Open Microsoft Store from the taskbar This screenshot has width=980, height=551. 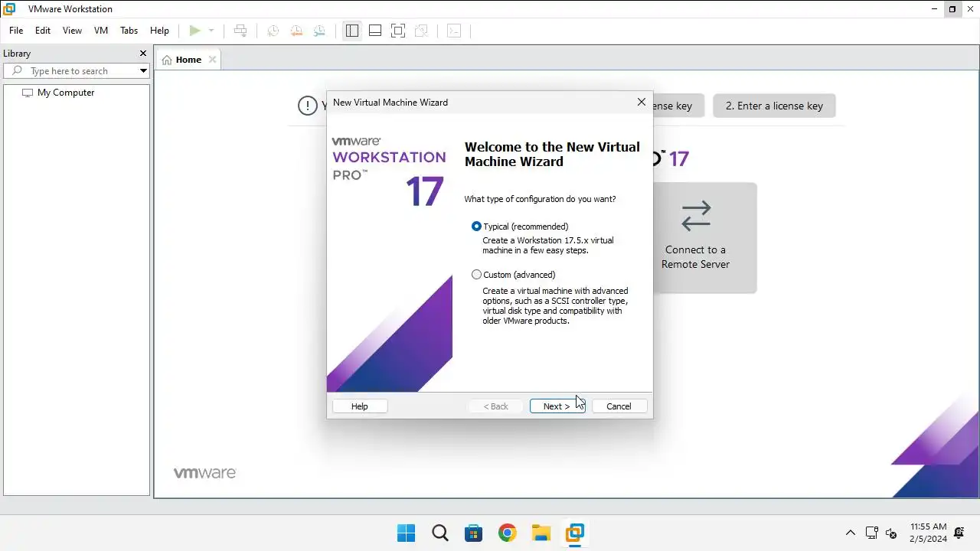473,533
